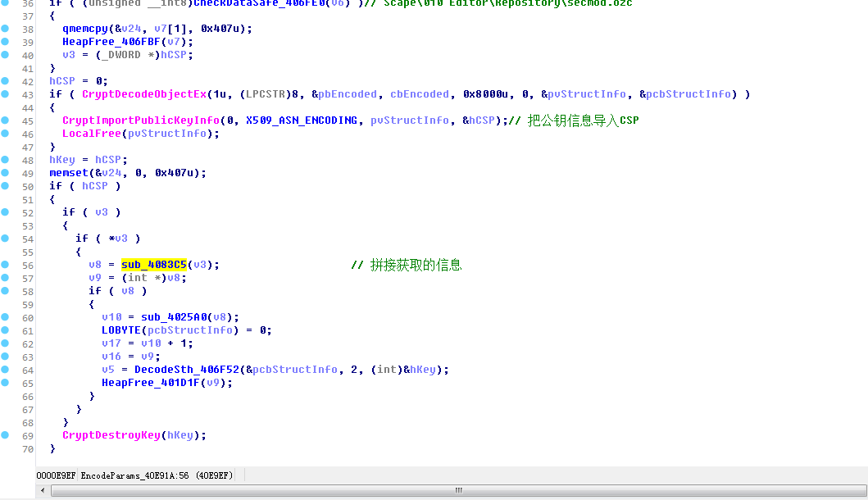
Task: Toggle breakpoint dot on line 50
Action: pos(5,186)
